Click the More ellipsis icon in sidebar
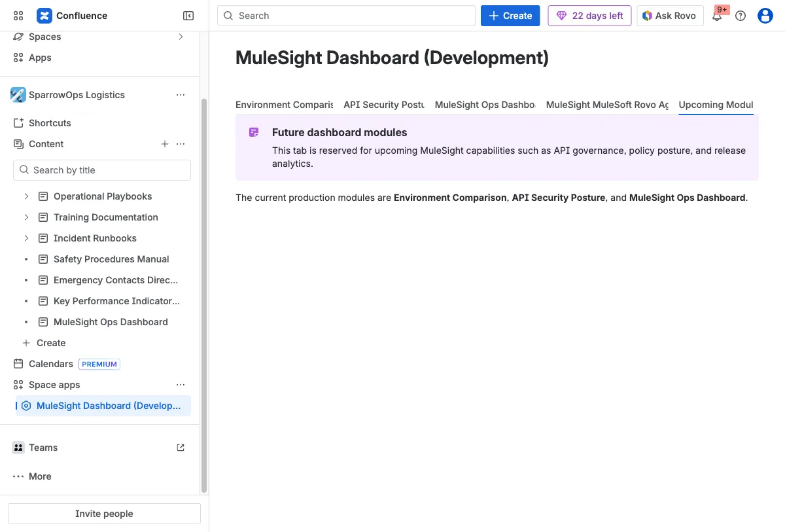The image size is (785, 532). [18, 476]
